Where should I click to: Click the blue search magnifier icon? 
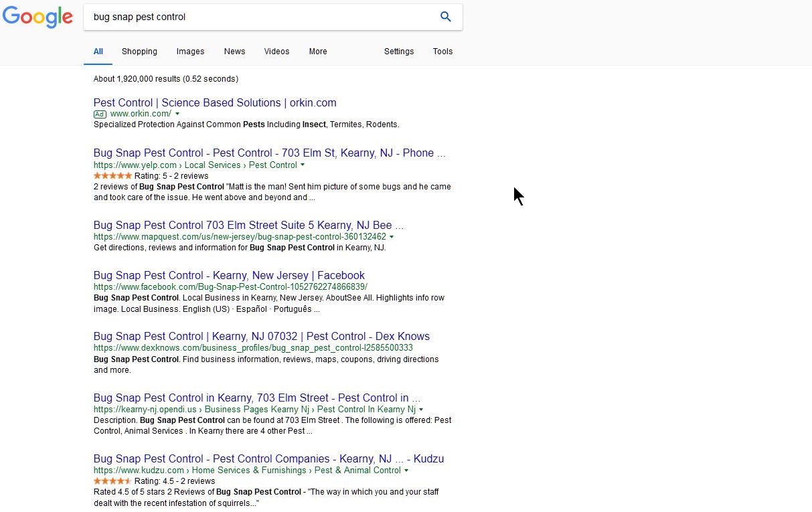click(x=446, y=17)
